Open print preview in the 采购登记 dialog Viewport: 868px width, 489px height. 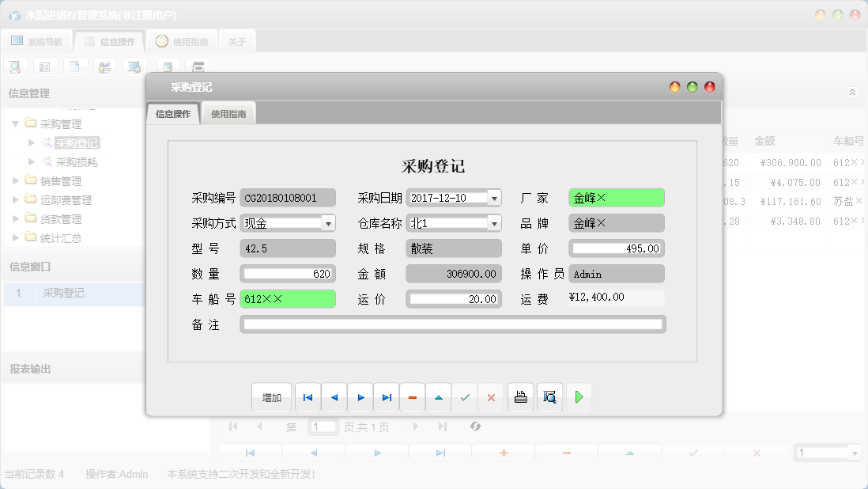[549, 396]
